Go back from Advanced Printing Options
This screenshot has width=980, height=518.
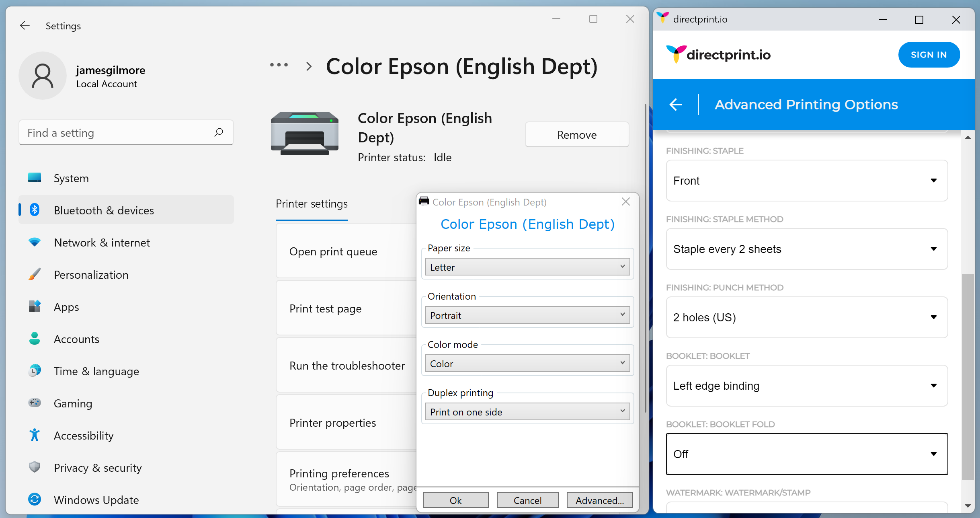pos(676,105)
